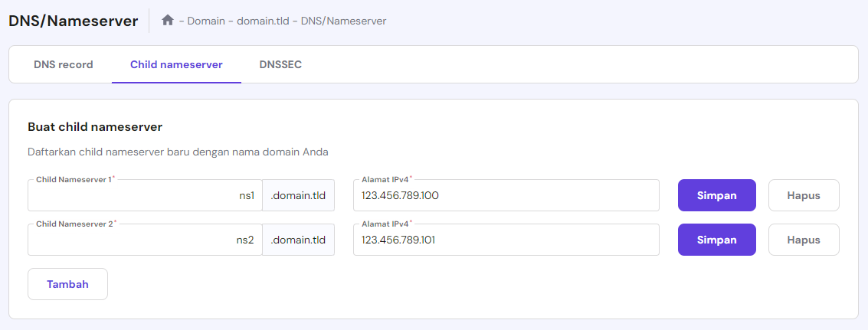Image resolution: width=868 pixels, height=330 pixels.
Task: Click the .domain.tld suffix of nameserver 2
Action: click(x=298, y=240)
